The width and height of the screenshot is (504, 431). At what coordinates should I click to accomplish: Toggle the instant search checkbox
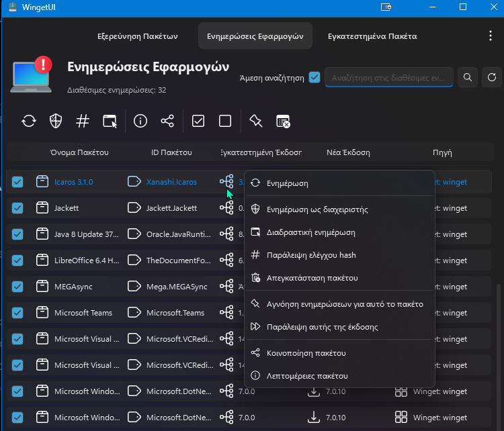[314, 77]
